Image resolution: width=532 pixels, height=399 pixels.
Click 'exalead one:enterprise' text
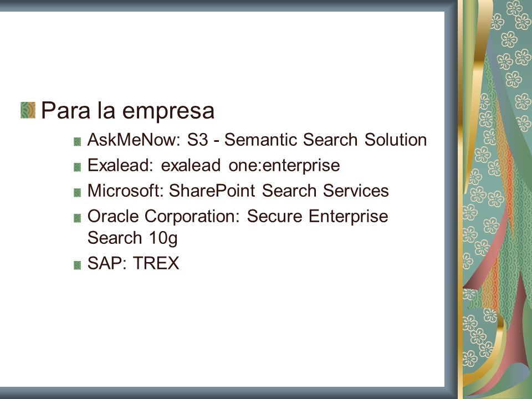[x=250, y=166]
